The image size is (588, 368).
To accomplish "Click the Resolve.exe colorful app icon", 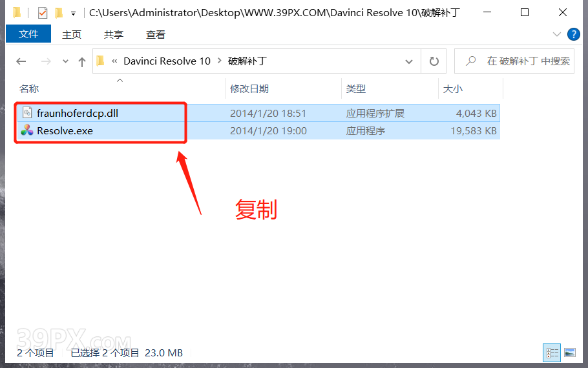I will click(26, 130).
